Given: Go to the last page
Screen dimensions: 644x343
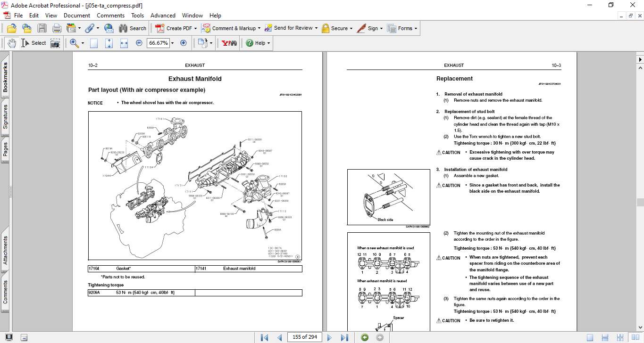Looking at the screenshot, I should [x=344, y=337].
